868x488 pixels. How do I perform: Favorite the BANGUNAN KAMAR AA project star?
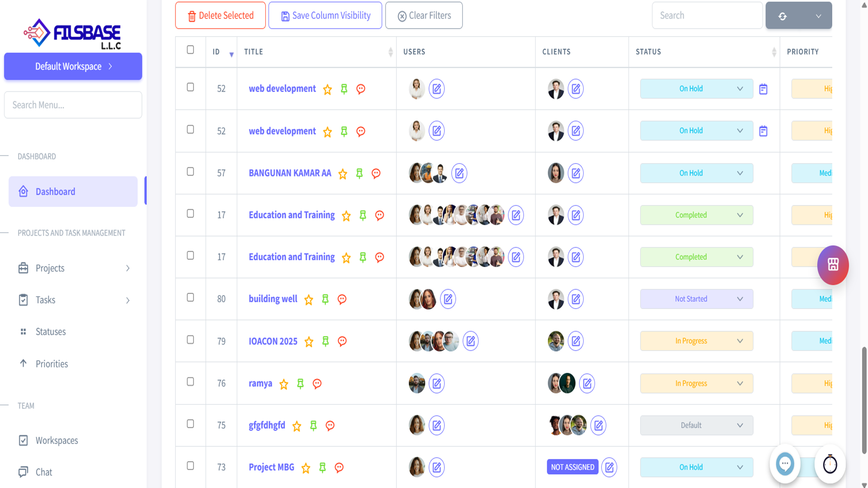tap(343, 174)
